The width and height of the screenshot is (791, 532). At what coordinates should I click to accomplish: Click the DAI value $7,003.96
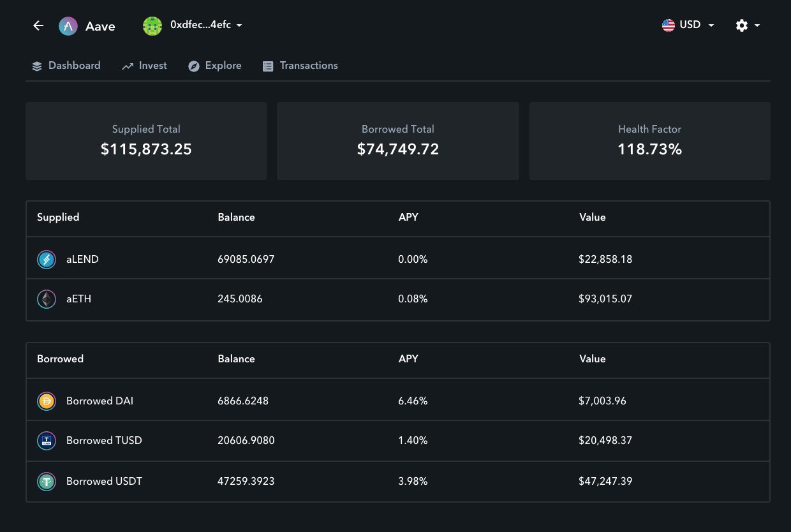[602, 401]
